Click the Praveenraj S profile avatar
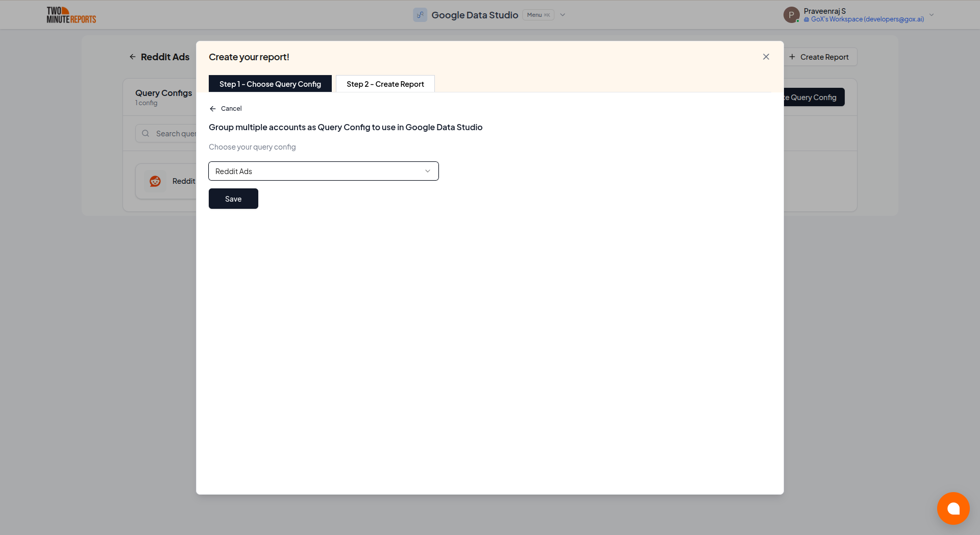Viewport: 980px width, 535px height. (x=791, y=15)
